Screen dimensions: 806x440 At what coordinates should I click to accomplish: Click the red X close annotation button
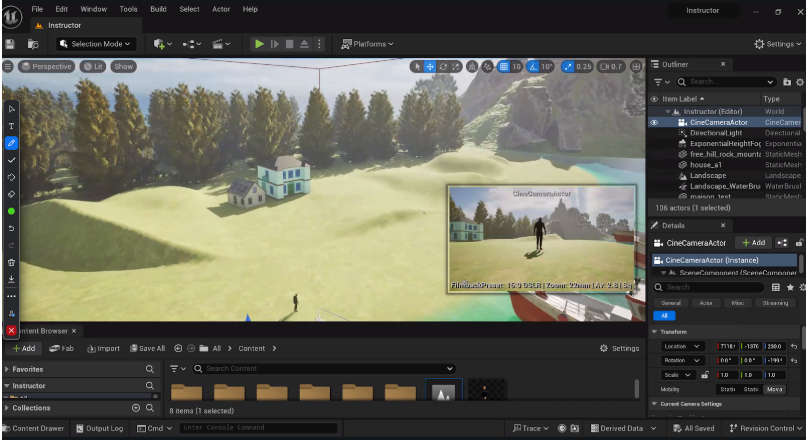[x=11, y=331]
